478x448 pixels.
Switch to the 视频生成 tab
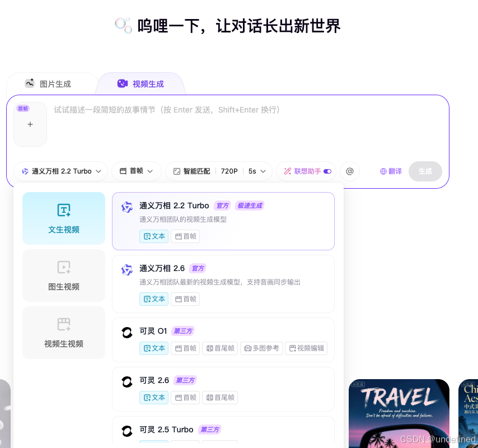pos(140,84)
